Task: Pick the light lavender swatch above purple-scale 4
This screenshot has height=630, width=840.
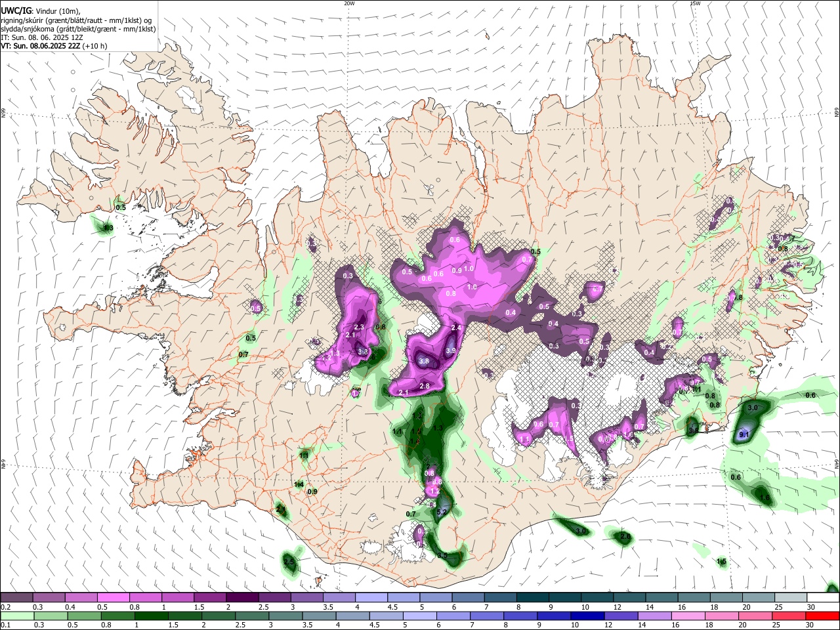Action: click(371, 597)
